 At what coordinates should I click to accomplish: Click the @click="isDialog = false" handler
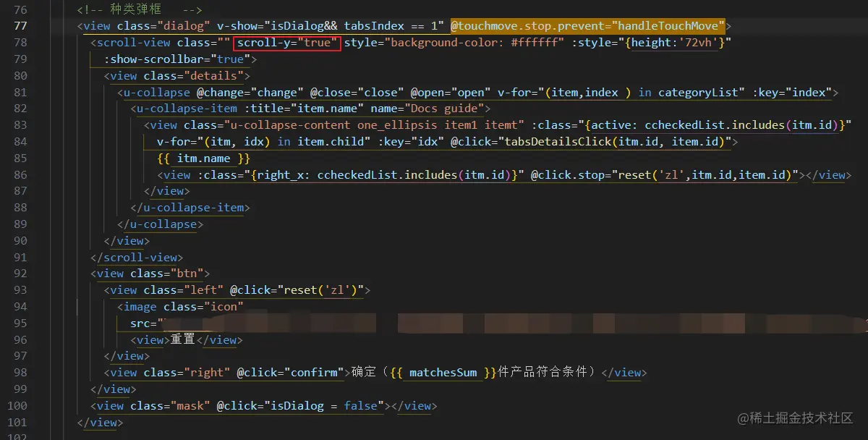[x=300, y=406]
